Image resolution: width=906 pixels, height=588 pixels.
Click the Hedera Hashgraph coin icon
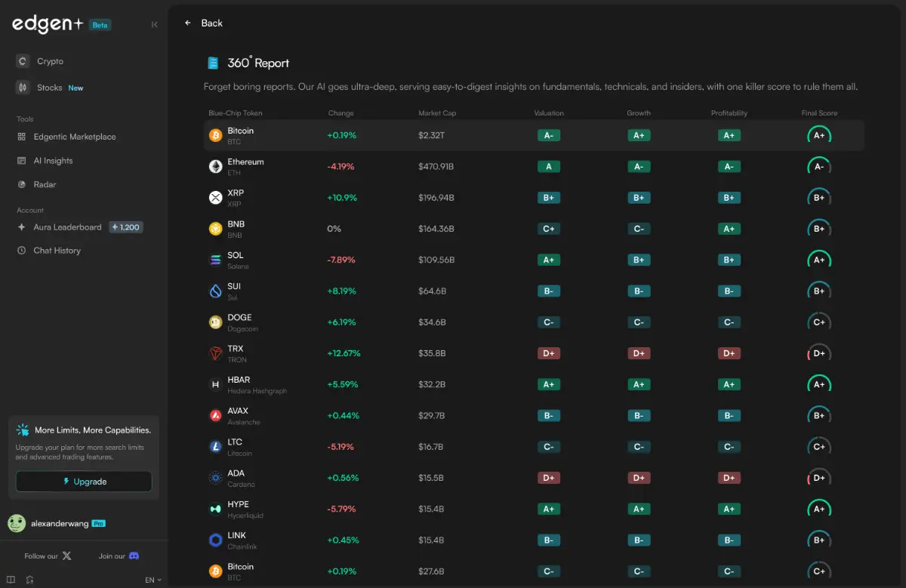215,384
